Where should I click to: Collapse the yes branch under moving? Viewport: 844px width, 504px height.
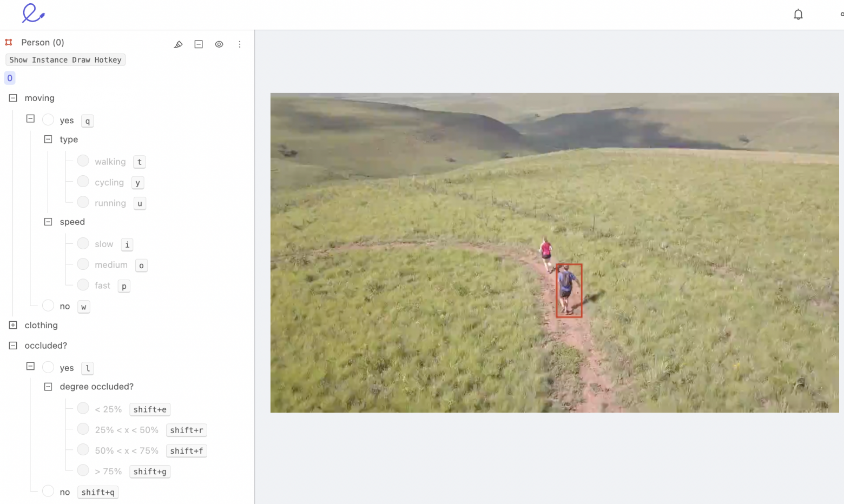tap(30, 119)
